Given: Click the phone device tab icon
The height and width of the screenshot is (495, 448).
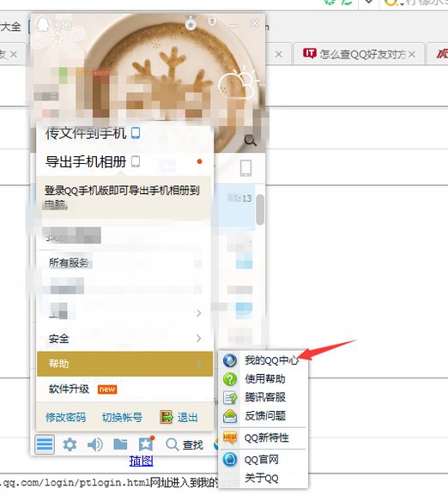Looking at the screenshot, I should click(245, 168).
